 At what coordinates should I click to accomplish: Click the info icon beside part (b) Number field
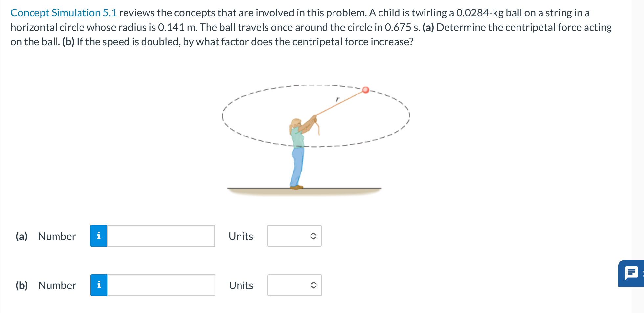pos(98,285)
